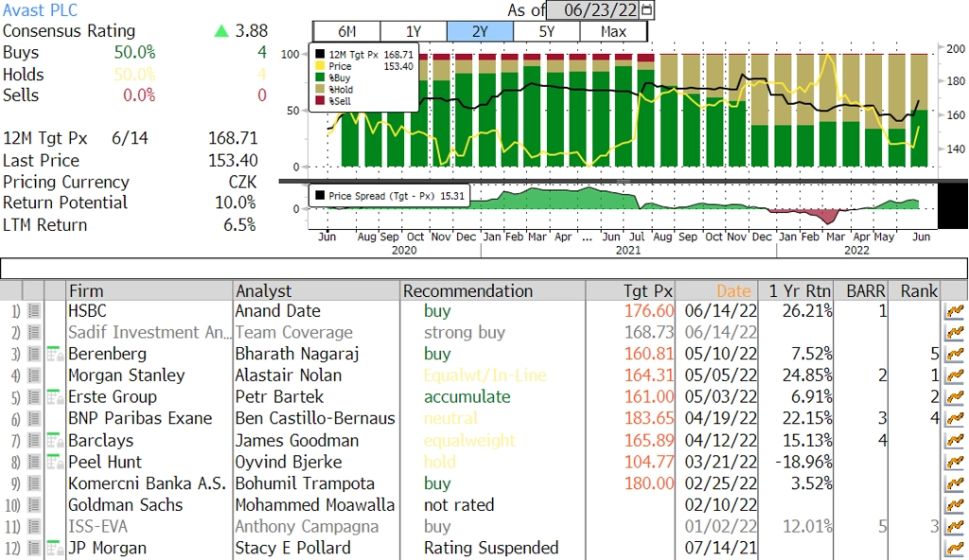Sort by the Recommendation column header
This screenshot has height=560, width=969.
[492, 291]
